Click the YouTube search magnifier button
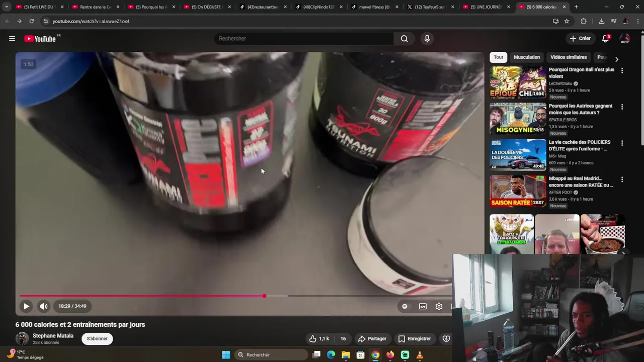The width and height of the screenshot is (644, 362). pyautogui.click(x=404, y=39)
